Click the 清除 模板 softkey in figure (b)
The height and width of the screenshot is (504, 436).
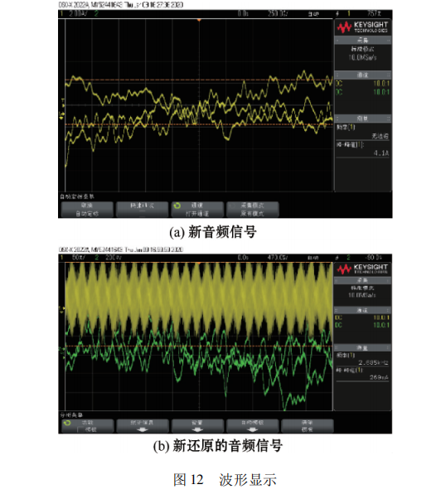tap(308, 426)
